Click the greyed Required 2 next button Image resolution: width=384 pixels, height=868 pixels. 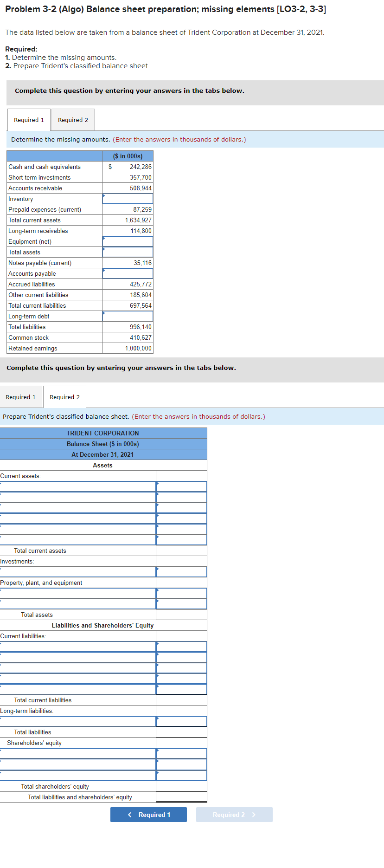point(234,815)
